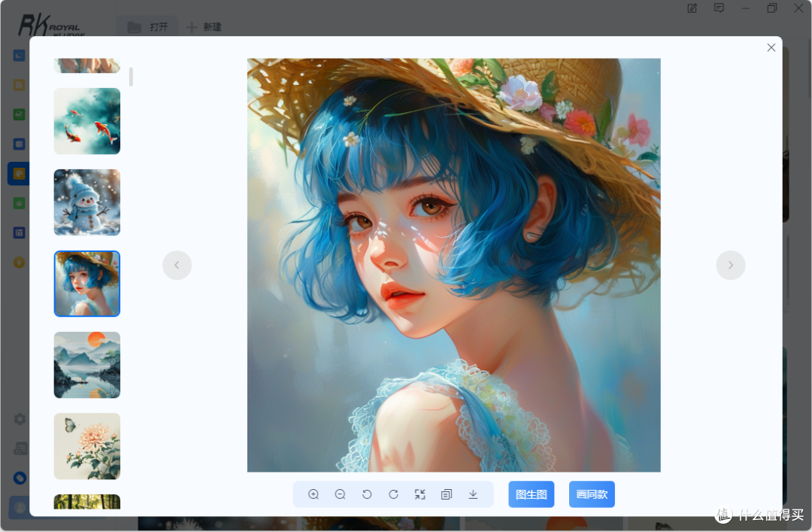Image resolution: width=812 pixels, height=532 pixels.
Task: Select the koi fish thumbnail
Action: coord(87,121)
